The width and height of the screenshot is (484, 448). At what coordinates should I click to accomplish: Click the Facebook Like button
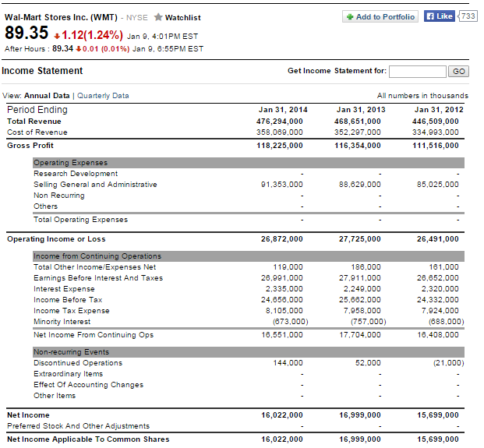pos(439,16)
